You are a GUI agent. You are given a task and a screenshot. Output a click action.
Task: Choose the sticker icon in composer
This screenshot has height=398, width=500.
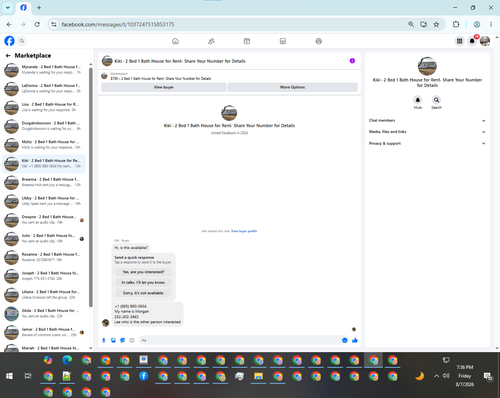[123, 340]
